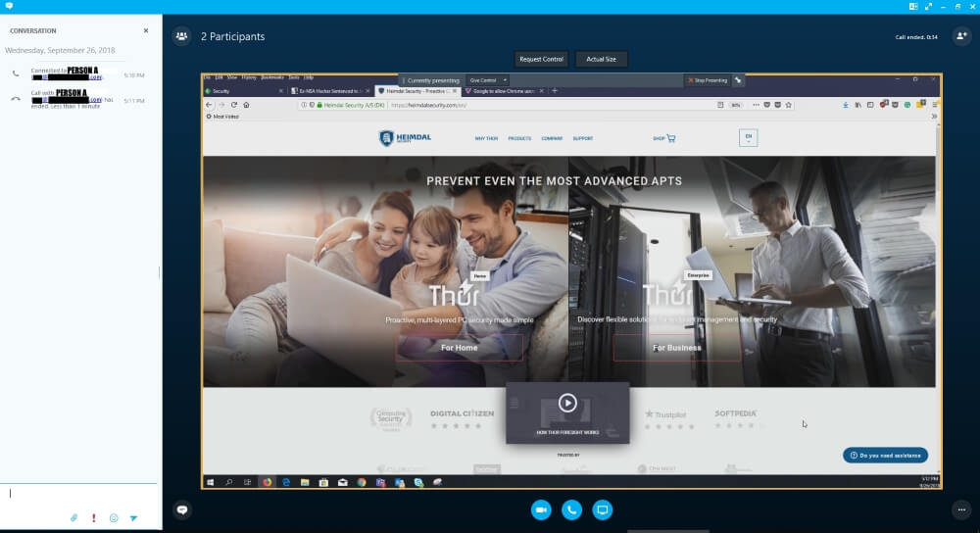980x533 pixels.
Task: Close the Conversation pane
Action: click(x=146, y=30)
